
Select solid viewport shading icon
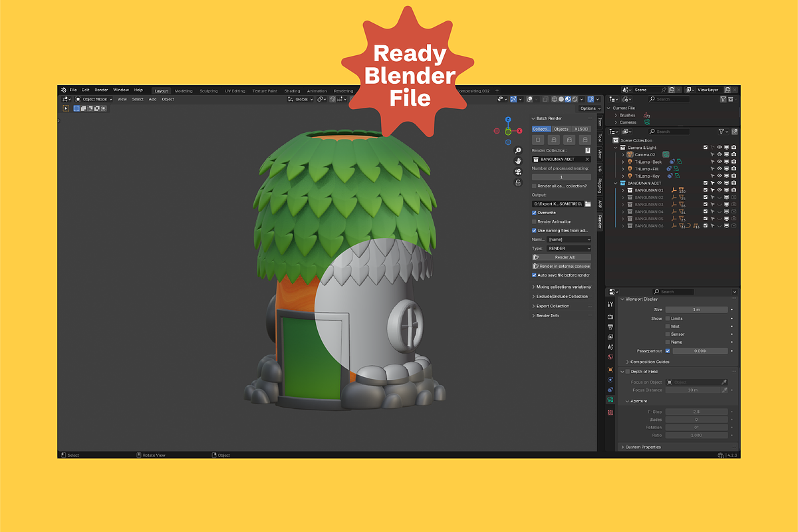coord(561,99)
